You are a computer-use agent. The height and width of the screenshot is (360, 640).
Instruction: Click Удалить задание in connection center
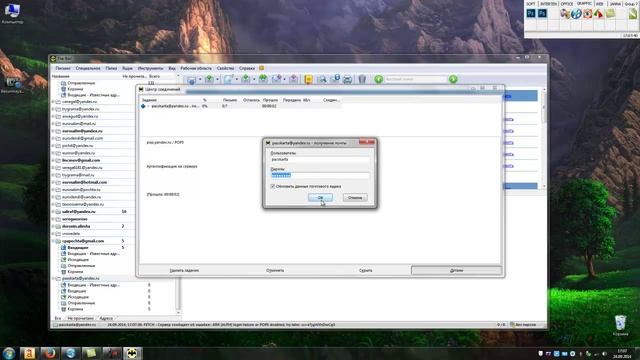tap(184, 270)
